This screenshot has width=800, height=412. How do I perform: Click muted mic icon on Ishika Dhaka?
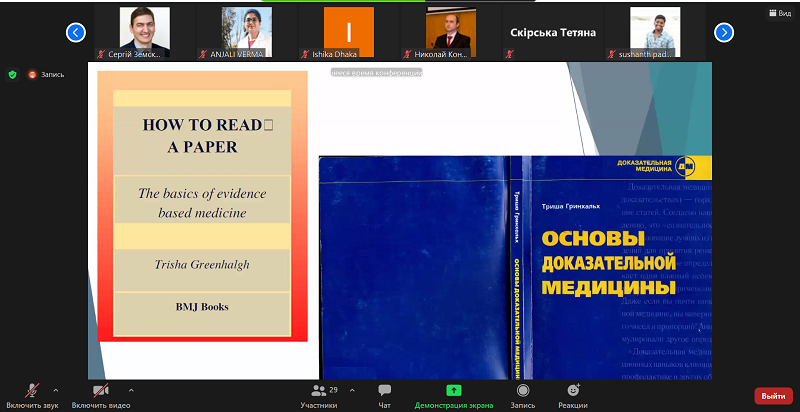pyautogui.click(x=305, y=54)
